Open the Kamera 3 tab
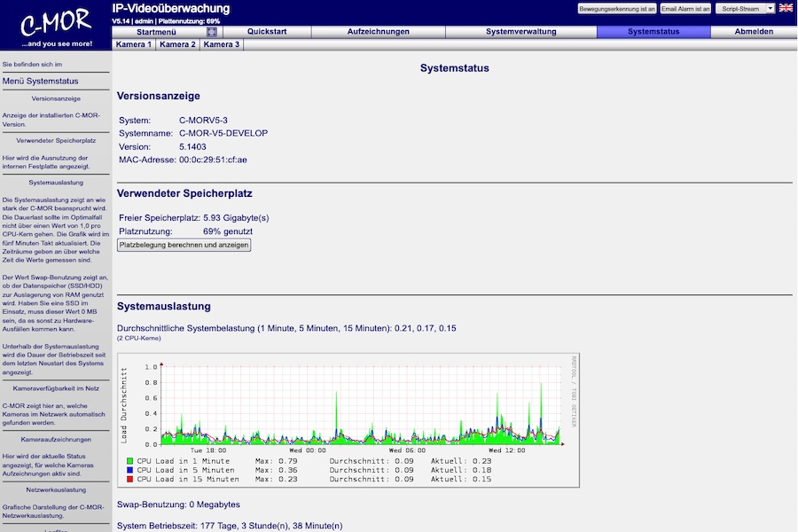 (x=222, y=44)
